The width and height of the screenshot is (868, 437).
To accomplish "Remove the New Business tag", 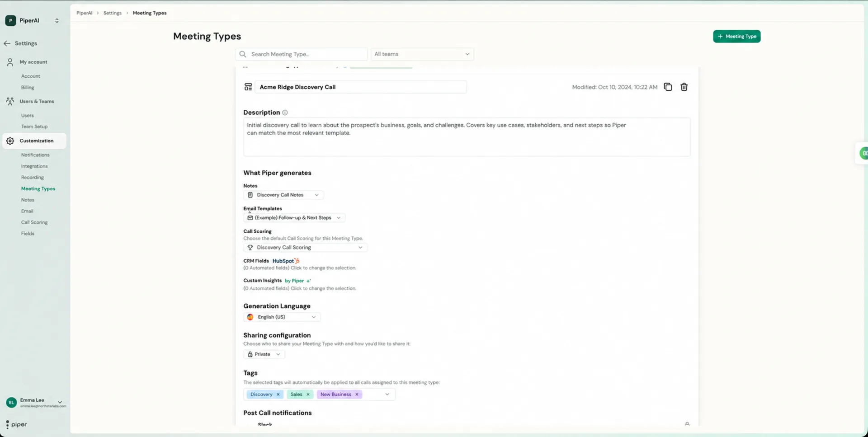I will [x=357, y=395].
